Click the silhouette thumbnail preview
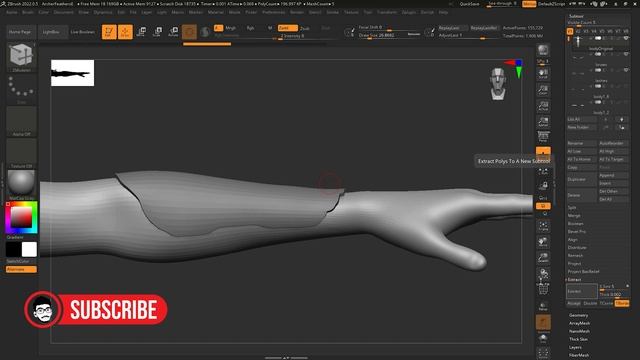This screenshot has height=360, width=640. (72, 73)
